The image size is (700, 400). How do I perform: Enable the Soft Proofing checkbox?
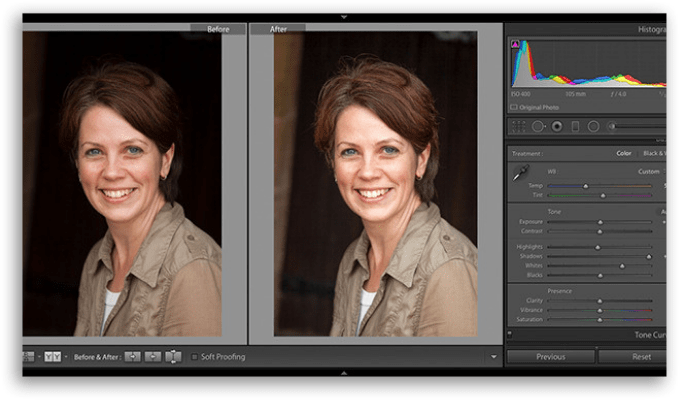tap(194, 357)
